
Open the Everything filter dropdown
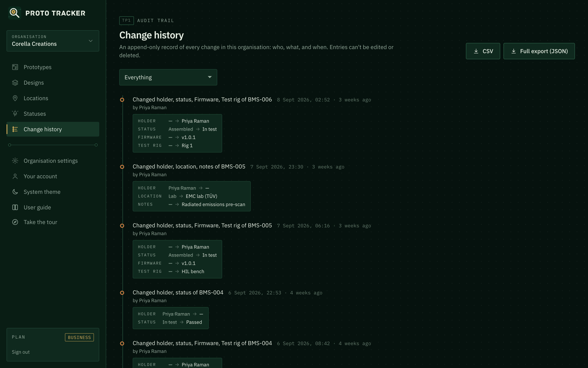[168, 77]
